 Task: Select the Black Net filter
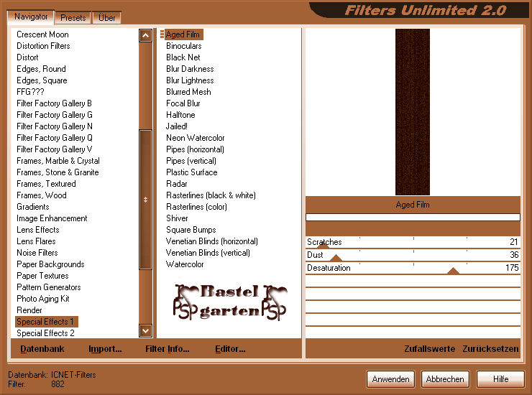tap(183, 57)
